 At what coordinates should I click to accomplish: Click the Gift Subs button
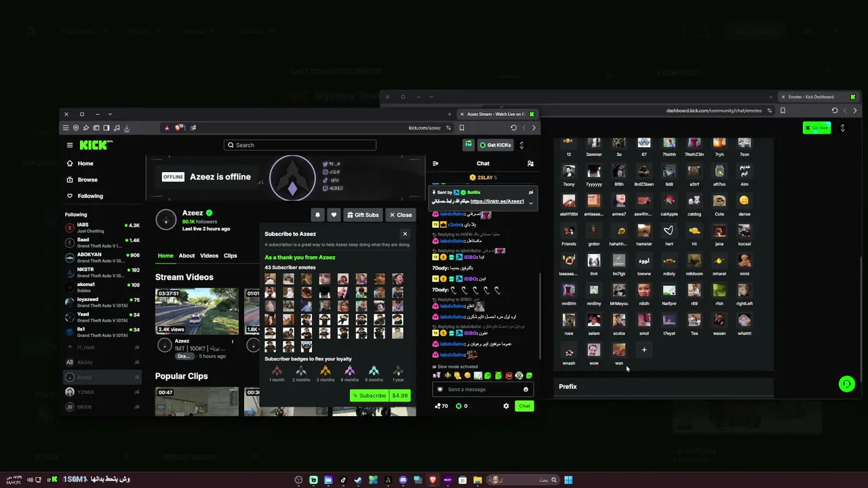pyautogui.click(x=363, y=215)
